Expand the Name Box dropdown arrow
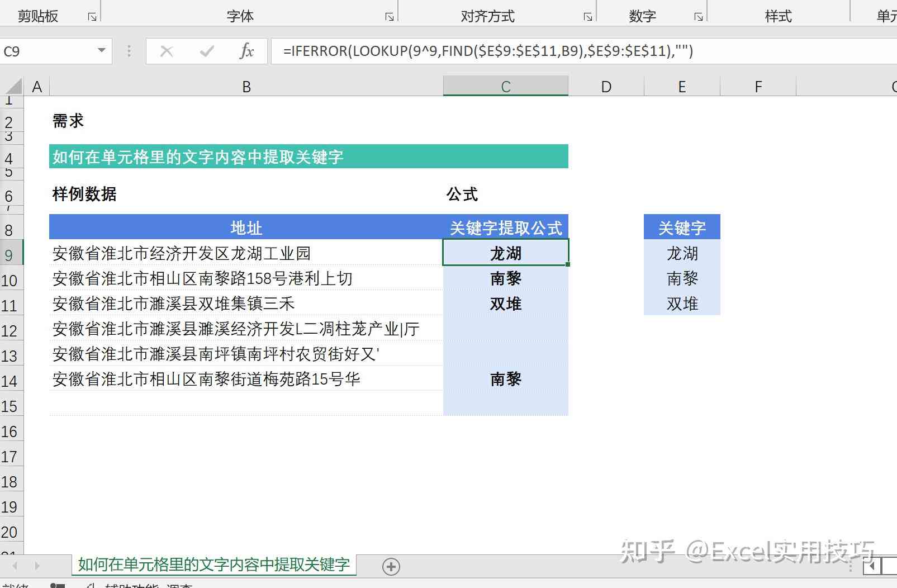 pos(101,51)
